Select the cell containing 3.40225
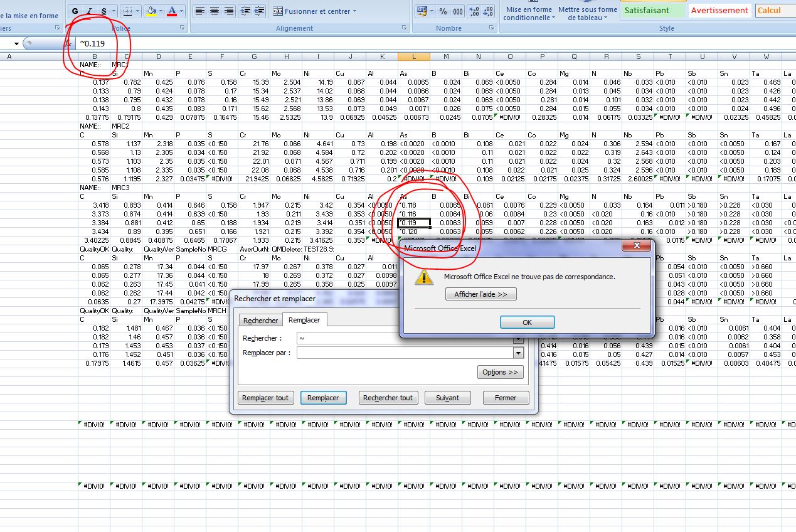This screenshot has width=796, height=532. 94,240
